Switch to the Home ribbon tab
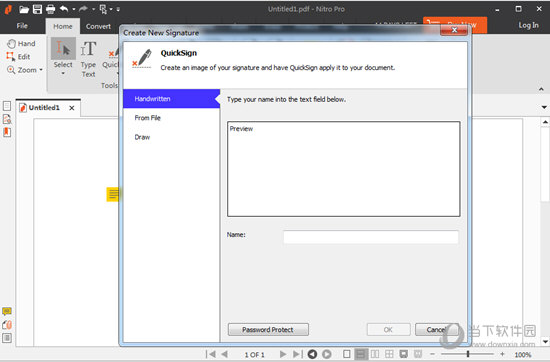550x362 pixels. 62,26
